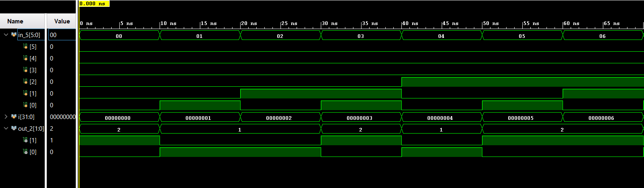Click the Value column header
The image size is (644, 188).
(62, 21)
